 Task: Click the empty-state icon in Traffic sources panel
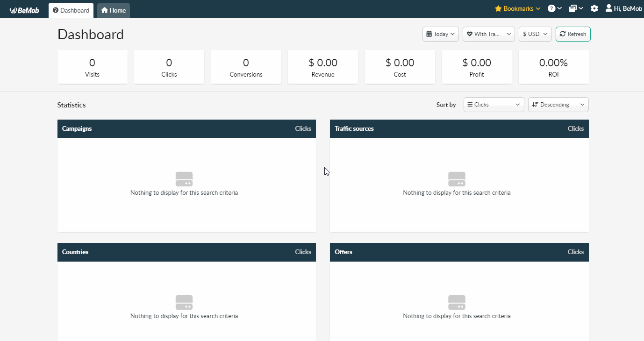[x=457, y=179]
